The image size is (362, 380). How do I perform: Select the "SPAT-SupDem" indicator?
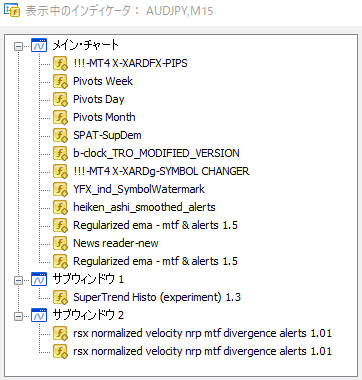[x=107, y=135]
